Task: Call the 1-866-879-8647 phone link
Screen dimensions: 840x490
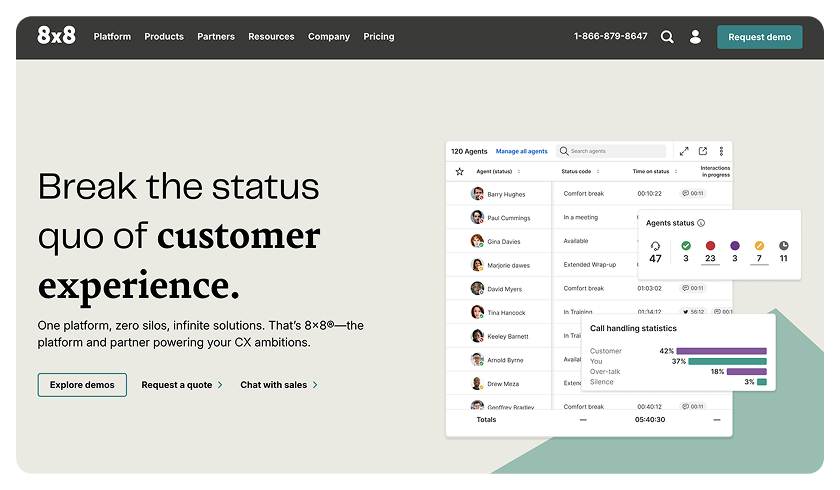Action: (x=611, y=36)
